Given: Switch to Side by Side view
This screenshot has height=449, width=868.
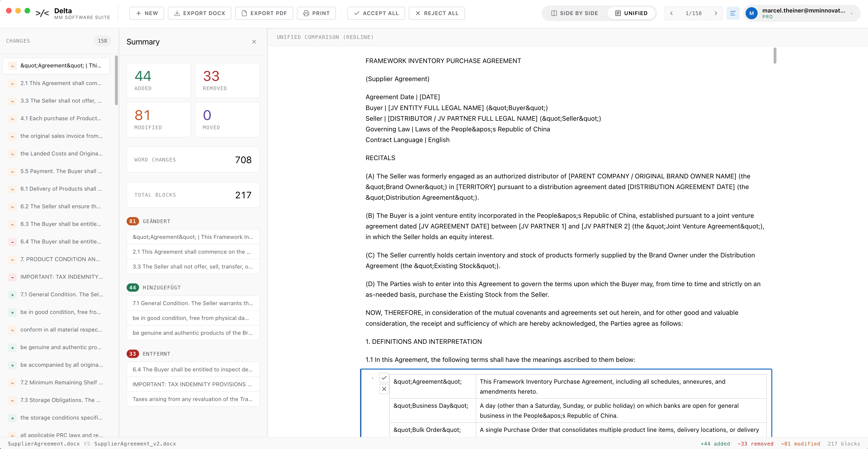Looking at the screenshot, I should [x=574, y=13].
